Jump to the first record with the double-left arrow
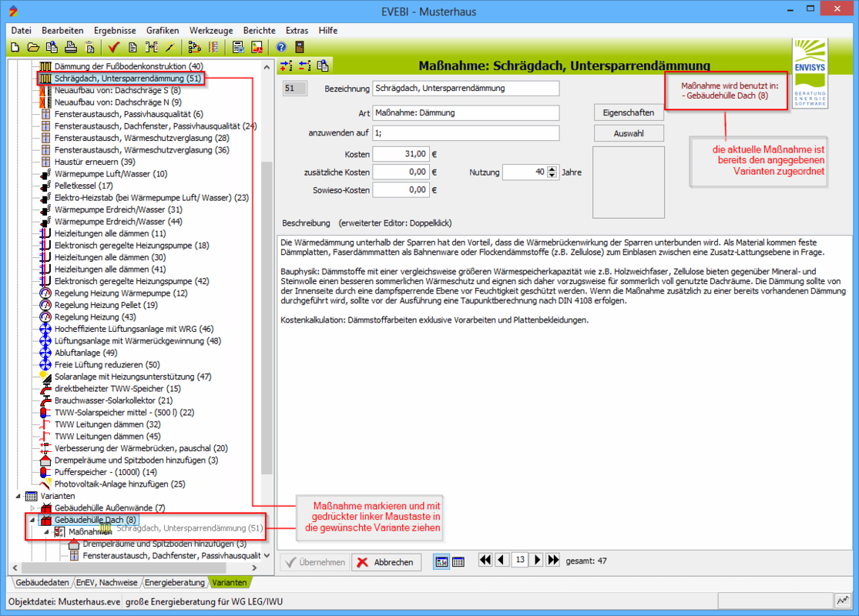Viewport: 859px width, 616px height. 485,560
